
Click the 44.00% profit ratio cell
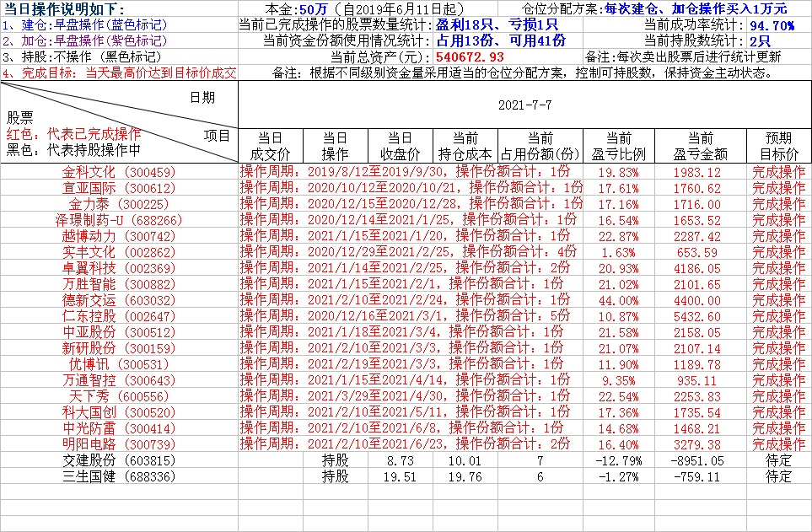coord(618,300)
